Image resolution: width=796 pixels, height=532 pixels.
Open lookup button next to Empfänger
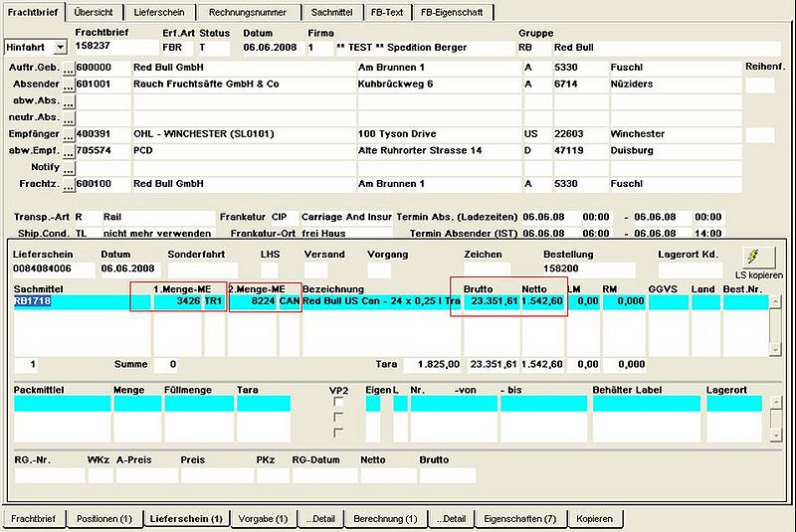point(69,135)
